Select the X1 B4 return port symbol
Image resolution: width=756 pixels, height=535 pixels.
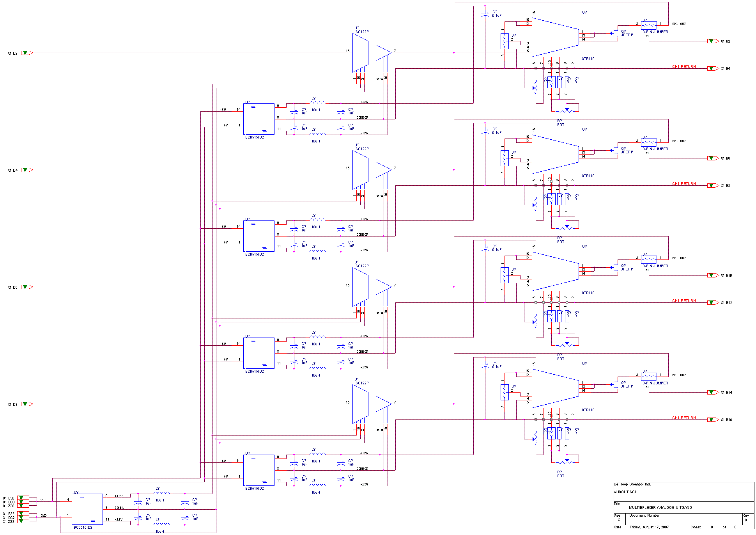712,68
